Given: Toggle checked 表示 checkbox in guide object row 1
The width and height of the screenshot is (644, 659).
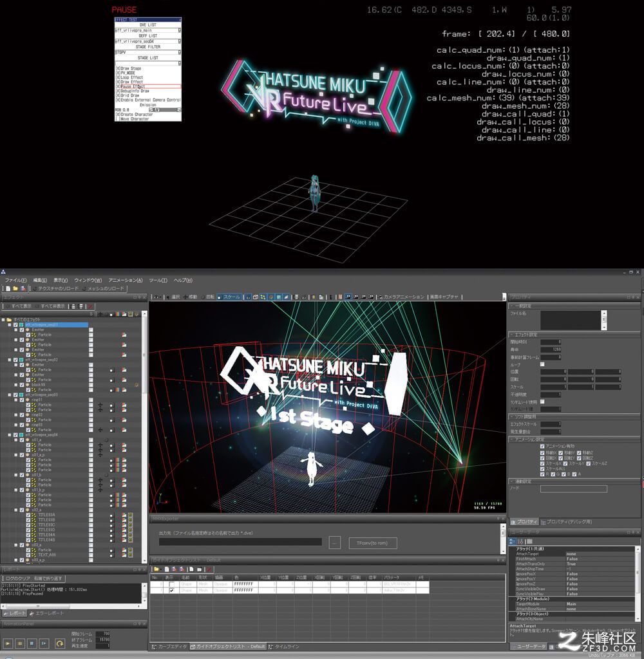Looking at the screenshot, I should [x=171, y=591].
